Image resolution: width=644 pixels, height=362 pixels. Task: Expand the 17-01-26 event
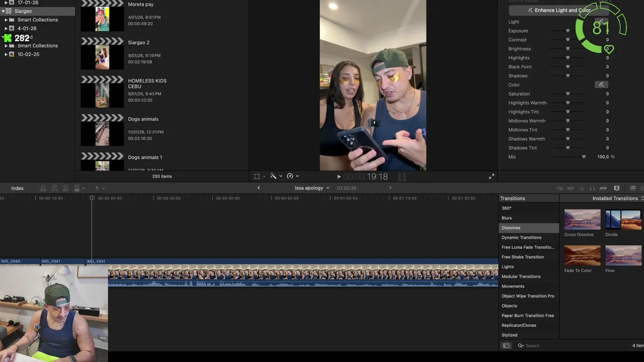pos(6,3)
